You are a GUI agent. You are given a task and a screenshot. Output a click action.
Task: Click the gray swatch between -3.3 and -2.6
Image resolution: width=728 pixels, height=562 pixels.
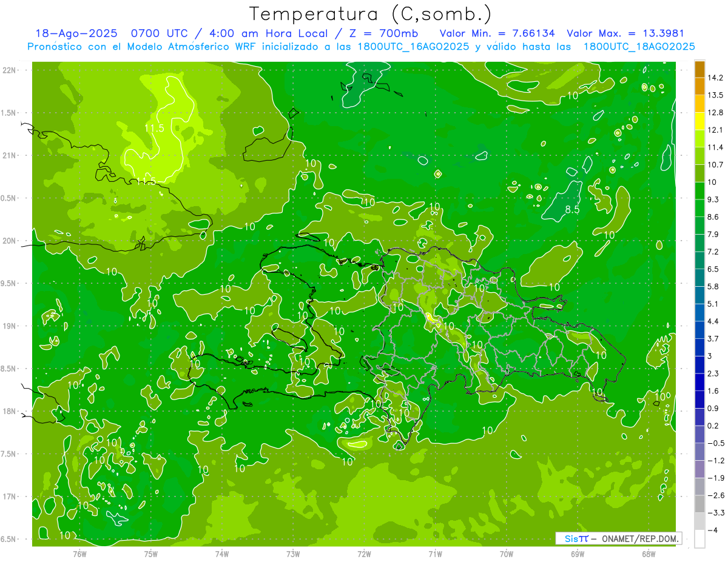pyautogui.click(x=699, y=504)
